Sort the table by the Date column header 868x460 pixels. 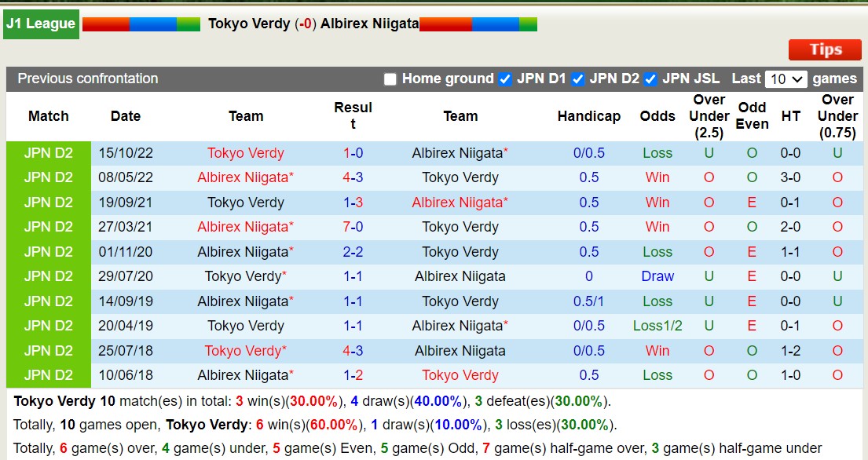point(126,115)
